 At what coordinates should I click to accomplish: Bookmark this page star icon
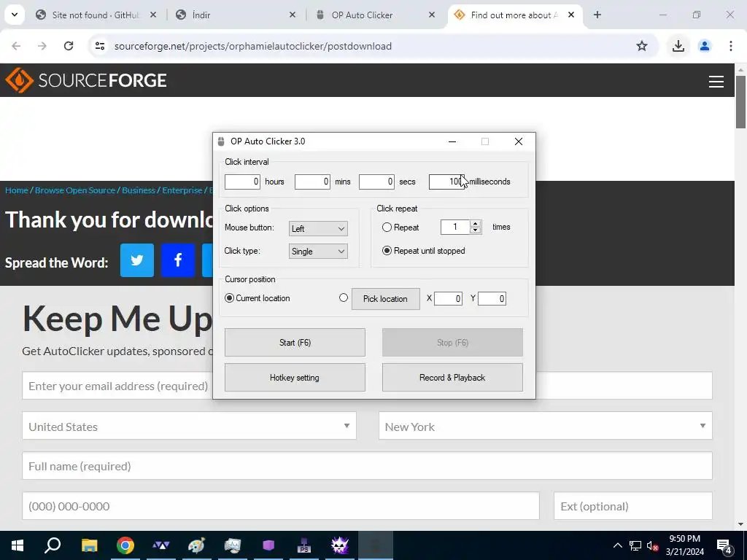tap(642, 46)
